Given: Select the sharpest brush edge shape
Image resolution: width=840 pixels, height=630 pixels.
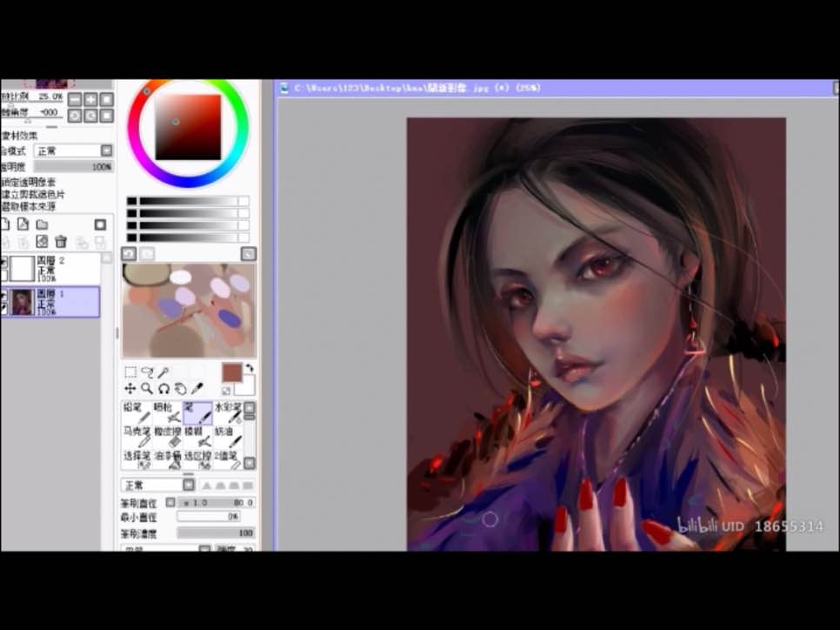Looking at the screenshot, I should pyautogui.click(x=207, y=486).
